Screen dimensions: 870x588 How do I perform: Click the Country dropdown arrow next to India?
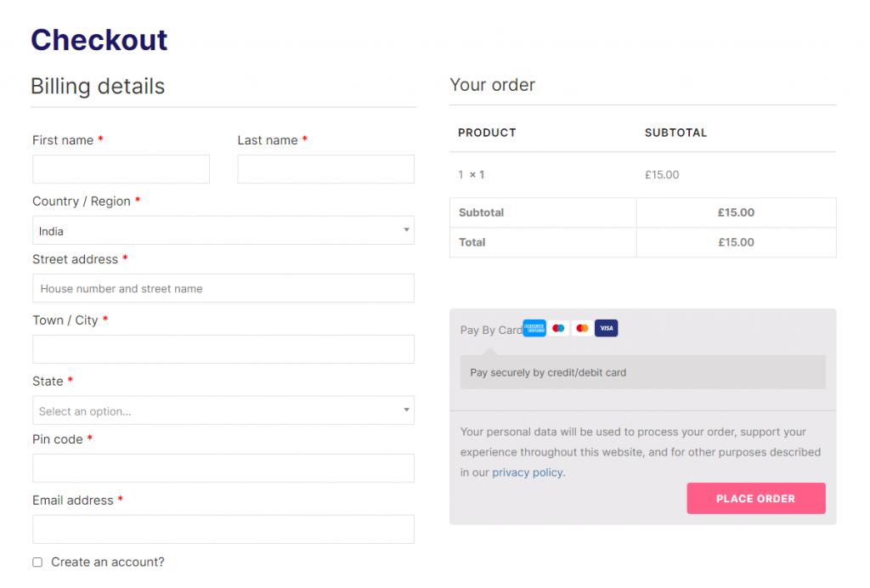406,229
